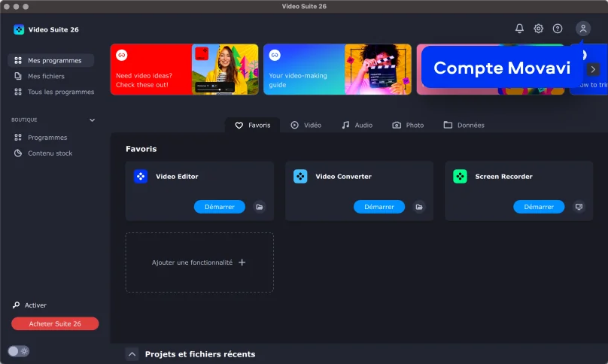Click Acheter Suite 26 button

(55, 323)
